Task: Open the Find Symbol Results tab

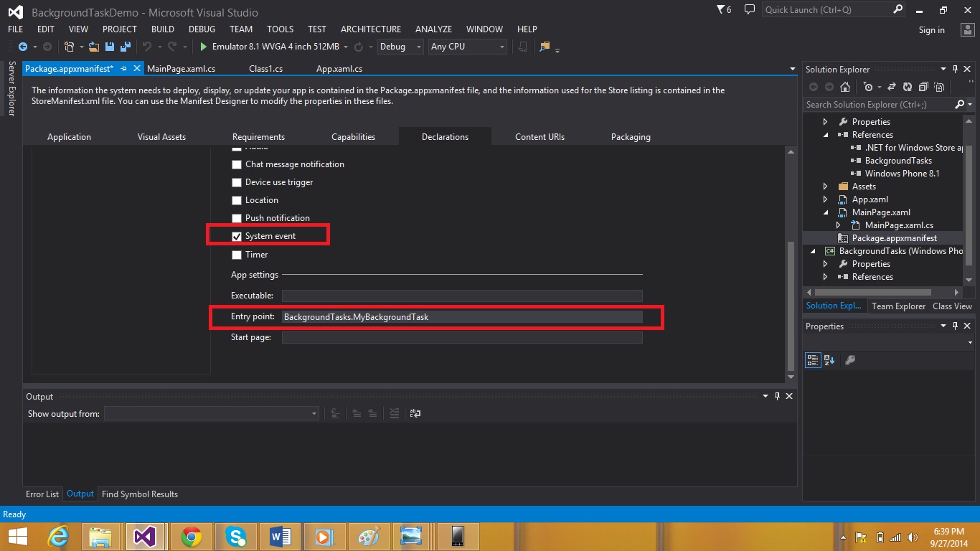Action: point(140,494)
